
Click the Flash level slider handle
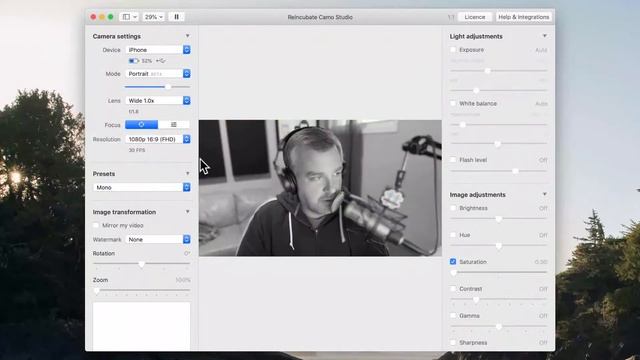516,171
